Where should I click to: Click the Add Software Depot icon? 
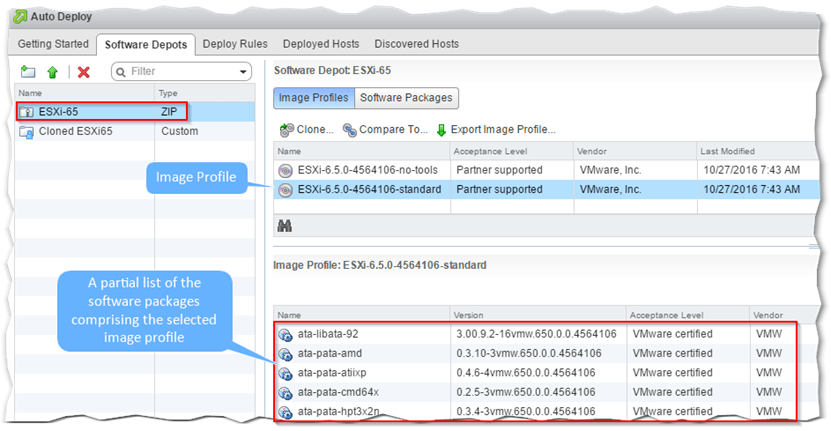click(x=28, y=72)
